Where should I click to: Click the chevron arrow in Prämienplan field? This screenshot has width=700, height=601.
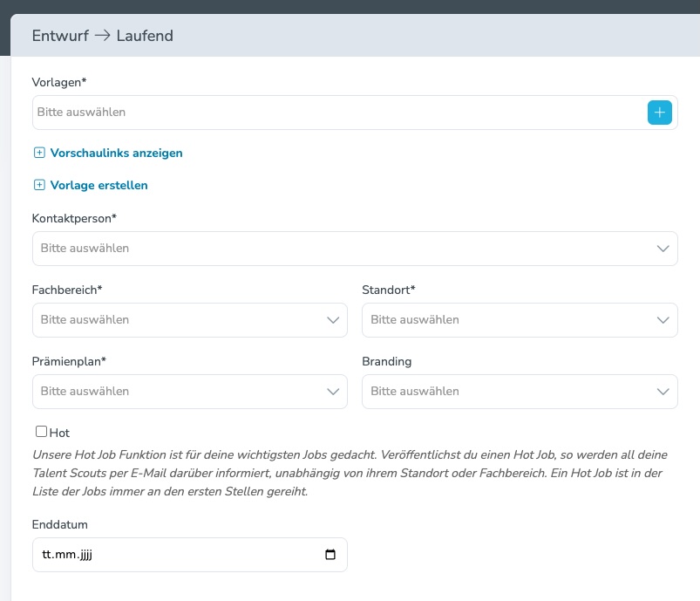pyautogui.click(x=332, y=392)
